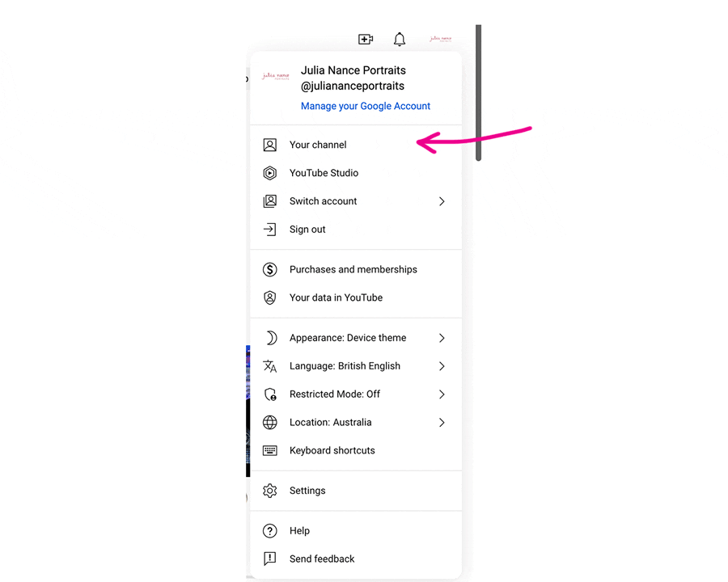Open Manage your Google Account link
This screenshot has height=582, width=728.
[x=366, y=106]
